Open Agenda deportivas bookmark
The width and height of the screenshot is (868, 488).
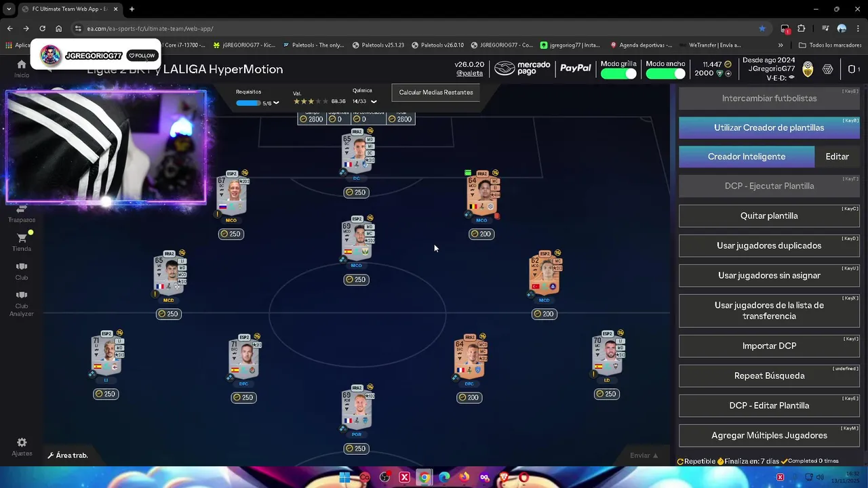click(641, 45)
